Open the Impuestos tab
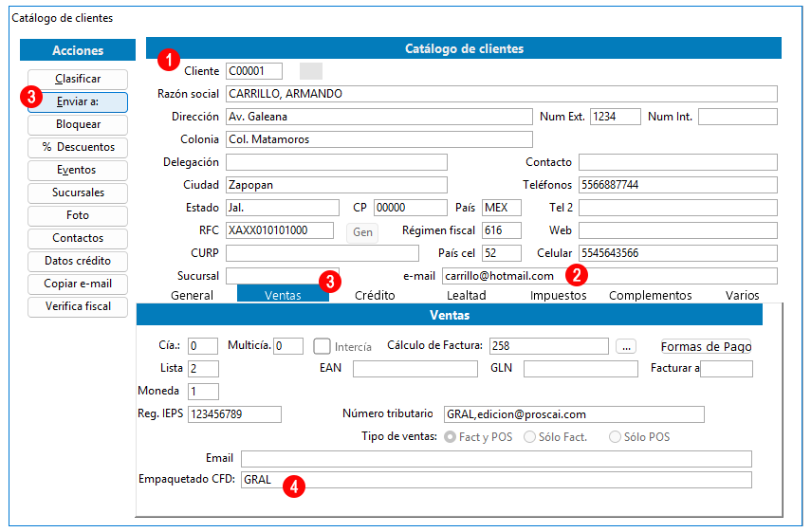The width and height of the screenshot is (811, 532). 558,295
